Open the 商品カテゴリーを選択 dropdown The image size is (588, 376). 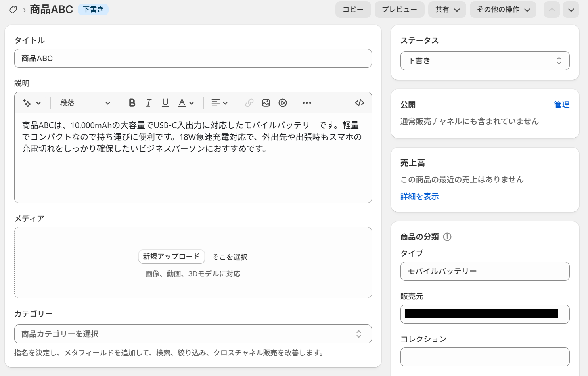(x=193, y=334)
